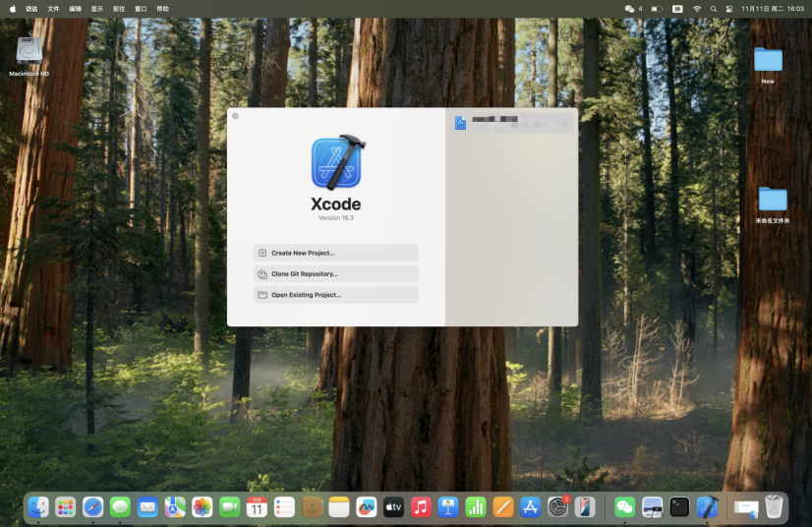This screenshot has width=812, height=527.
Task: Open WeChat from the Dock
Action: [624, 507]
